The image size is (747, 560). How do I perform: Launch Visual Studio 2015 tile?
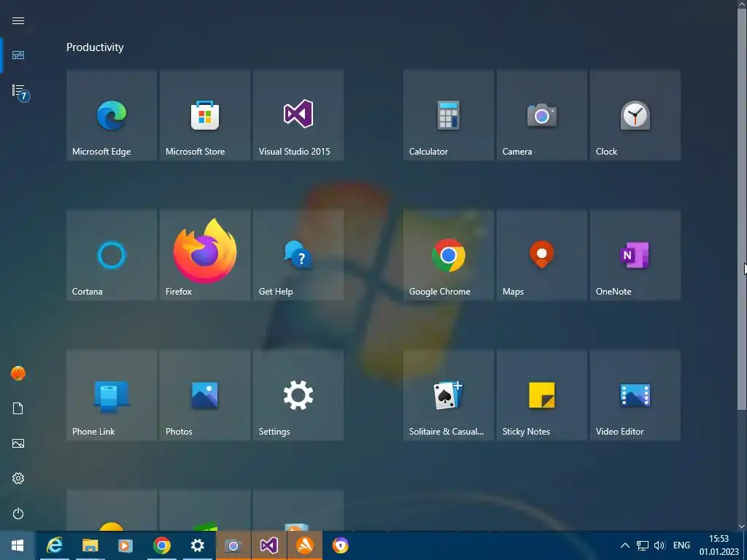pyautogui.click(x=298, y=115)
